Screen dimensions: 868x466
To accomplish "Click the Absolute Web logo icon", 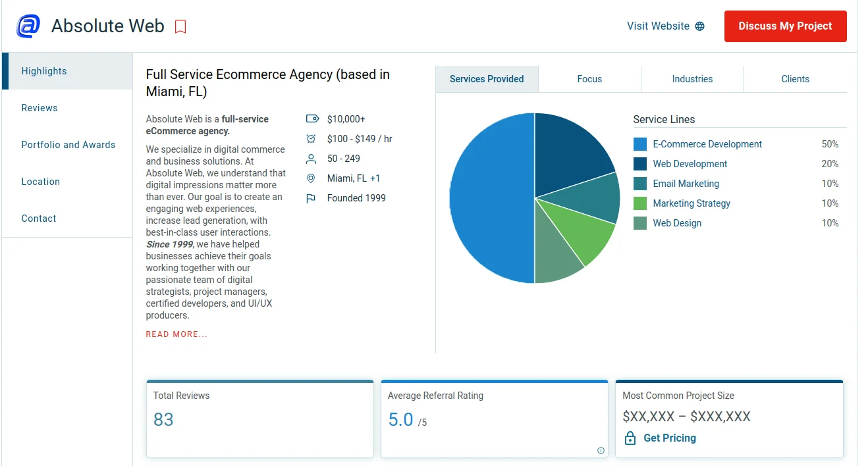I will pyautogui.click(x=28, y=26).
